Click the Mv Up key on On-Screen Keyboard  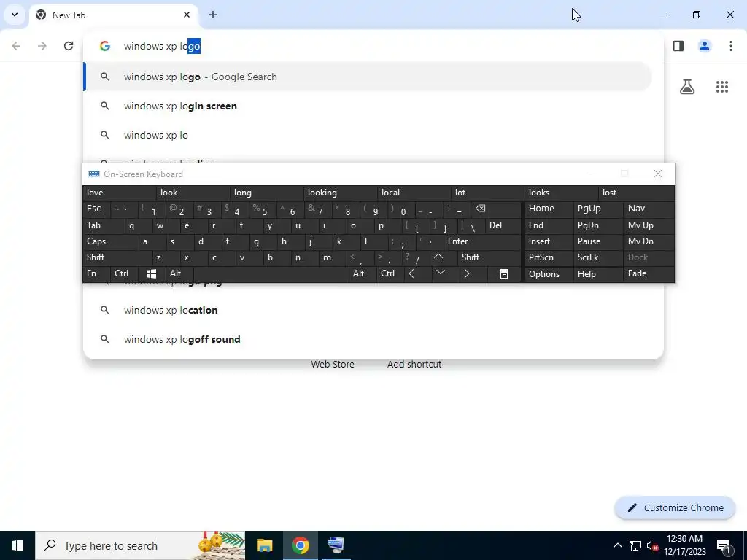point(649,226)
